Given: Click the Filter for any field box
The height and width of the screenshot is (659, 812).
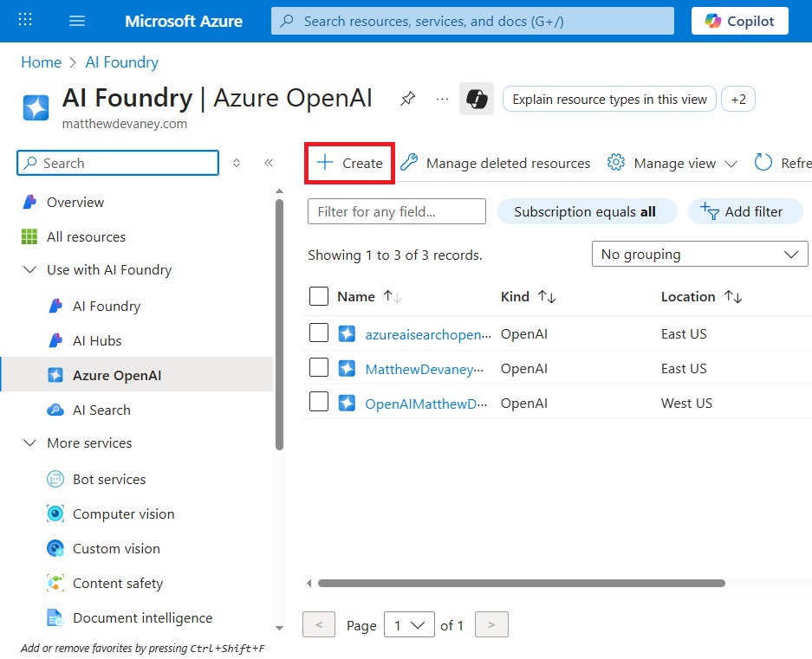Looking at the screenshot, I should coord(397,211).
